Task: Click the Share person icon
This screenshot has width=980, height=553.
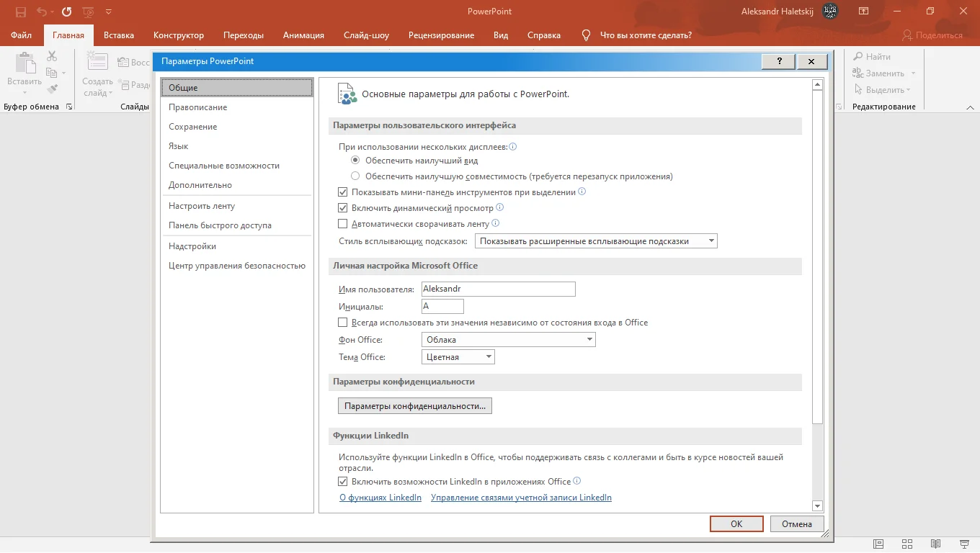Action: coord(906,35)
